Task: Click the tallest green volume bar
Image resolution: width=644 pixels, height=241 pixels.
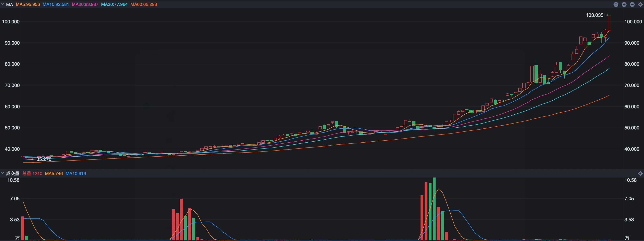Action: click(x=434, y=209)
